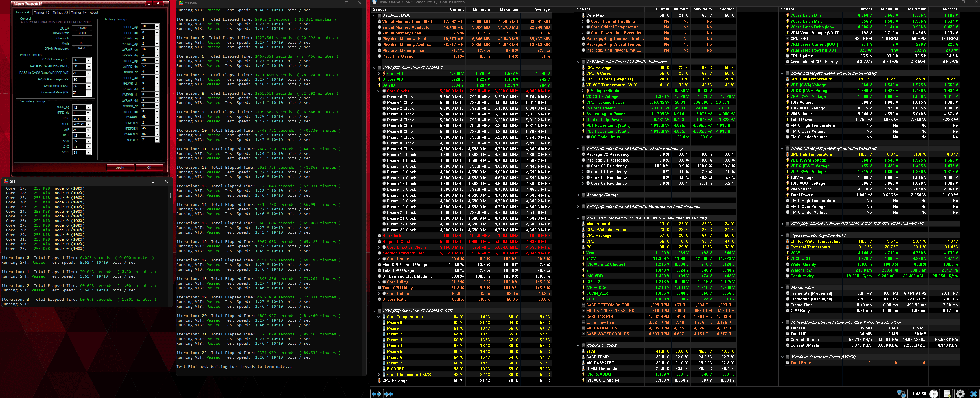Switch to the Timings #4 tab
980x398 pixels.
[x=79, y=12]
